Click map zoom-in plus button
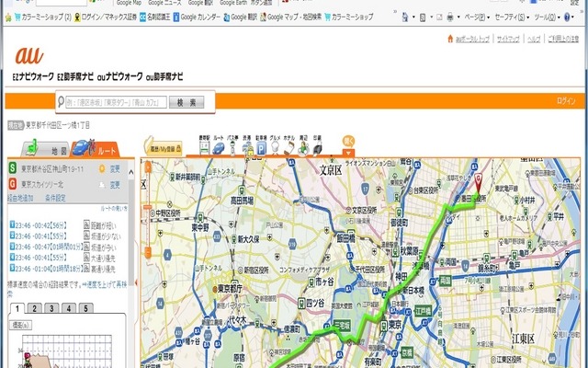Viewport: 588px width, 368px height. tap(148, 167)
